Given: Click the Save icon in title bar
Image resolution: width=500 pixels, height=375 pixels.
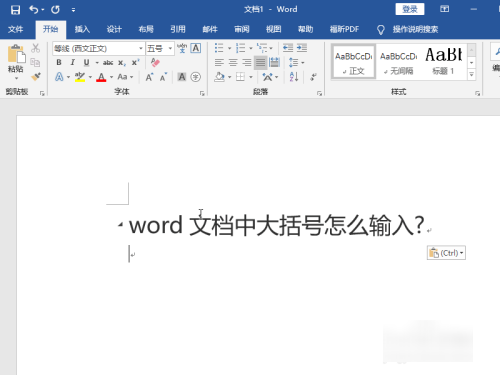Looking at the screenshot, I should click(15, 10).
